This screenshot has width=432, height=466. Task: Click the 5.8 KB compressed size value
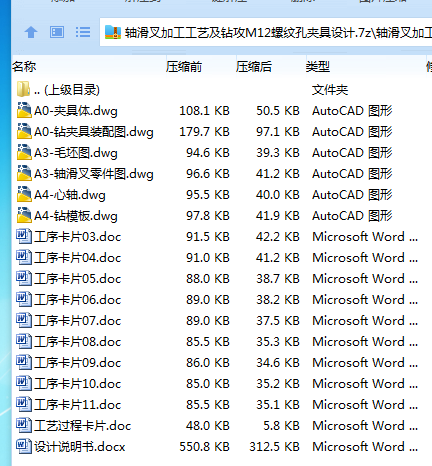[282, 426]
